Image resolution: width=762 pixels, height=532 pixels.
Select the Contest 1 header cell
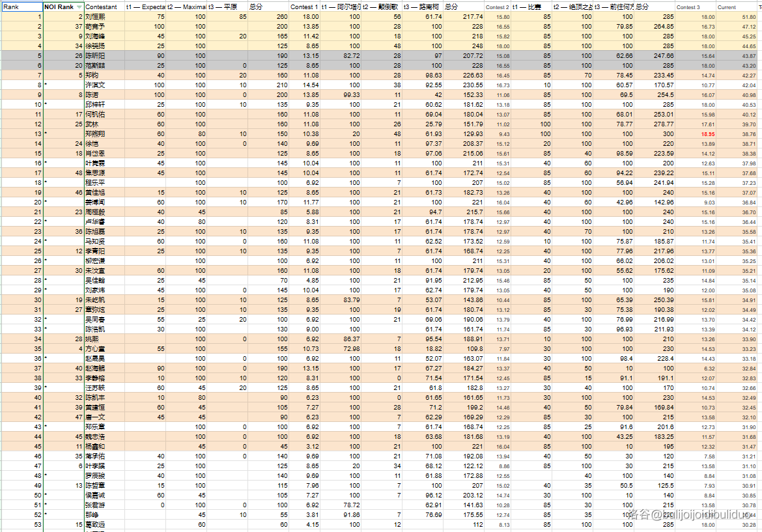tap(304, 7)
